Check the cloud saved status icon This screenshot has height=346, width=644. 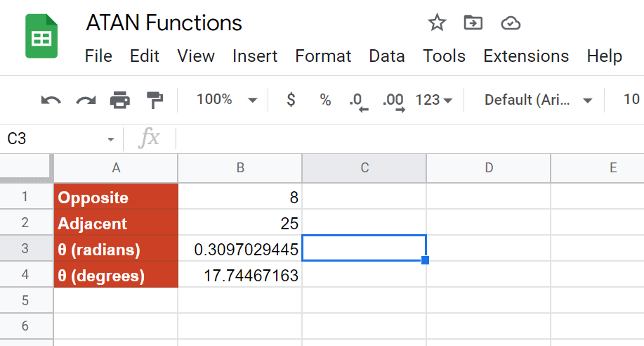[511, 23]
